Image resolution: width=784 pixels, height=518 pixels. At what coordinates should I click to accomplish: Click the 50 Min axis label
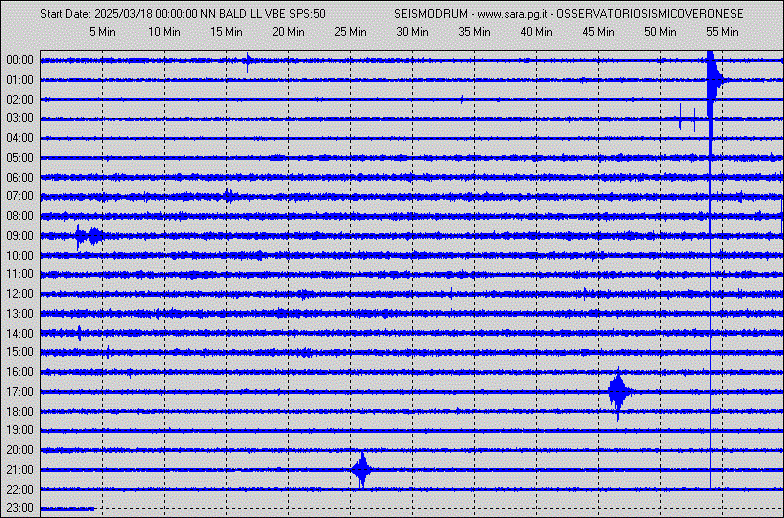(x=660, y=32)
